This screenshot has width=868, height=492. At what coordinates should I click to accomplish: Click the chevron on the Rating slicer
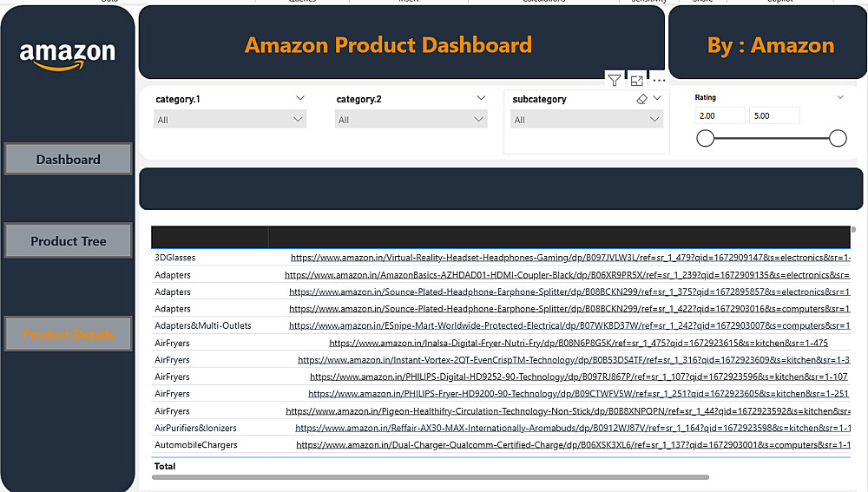(840, 97)
